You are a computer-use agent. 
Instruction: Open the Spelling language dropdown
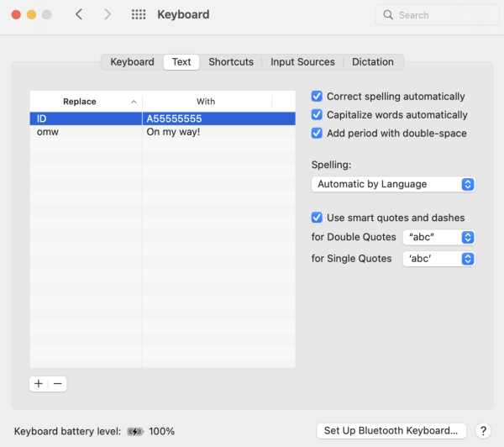coord(393,184)
